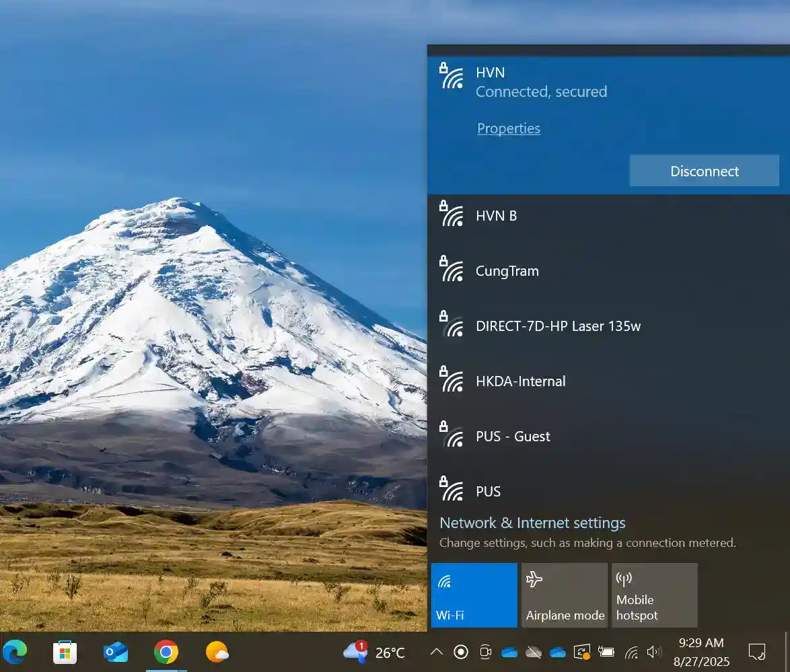Viewport: 790px width, 672px height.
Task: Expand hidden icons with the taskbar chevron
Action: coord(436,652)
